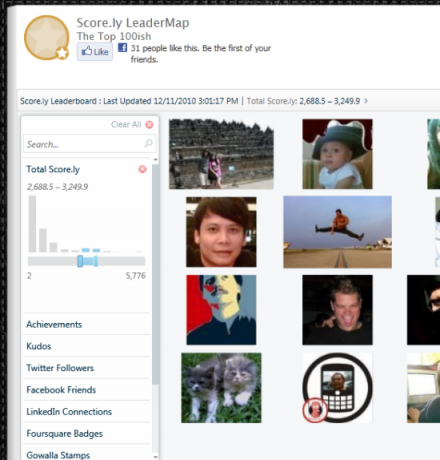
Task: Remove the Total Score.ly filter
Action: [142, 169]
